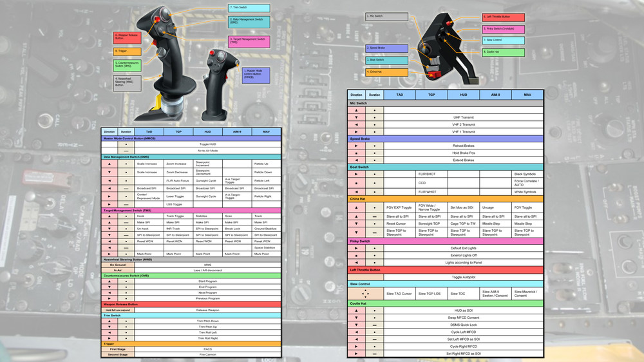Click the 'Air-to-Air Mode' table cell

click(x=208, y=151)
